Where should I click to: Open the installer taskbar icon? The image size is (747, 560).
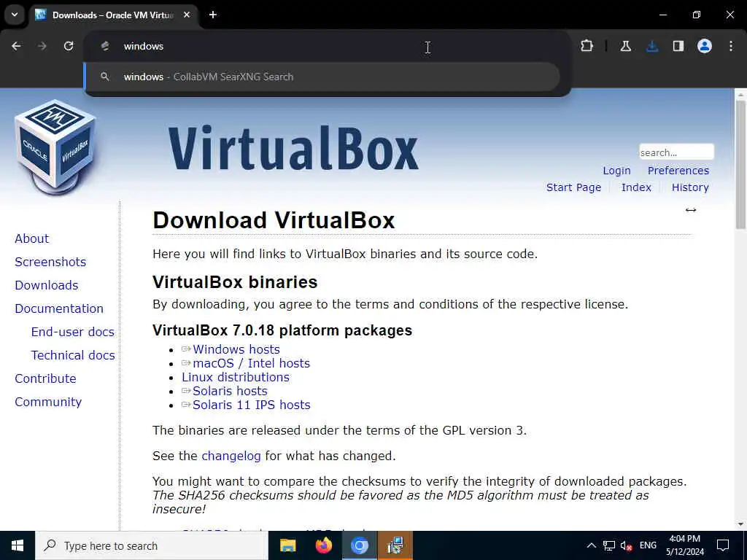(395, 545)
